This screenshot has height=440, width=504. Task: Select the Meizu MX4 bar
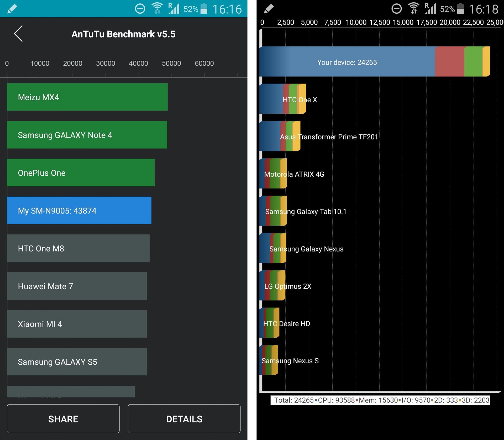[87, 97]
